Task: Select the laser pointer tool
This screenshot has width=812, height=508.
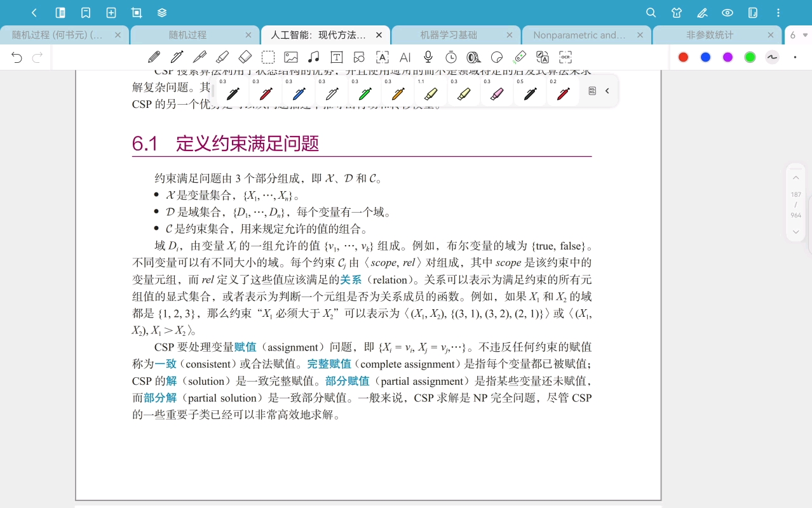Action: (520, 57)
